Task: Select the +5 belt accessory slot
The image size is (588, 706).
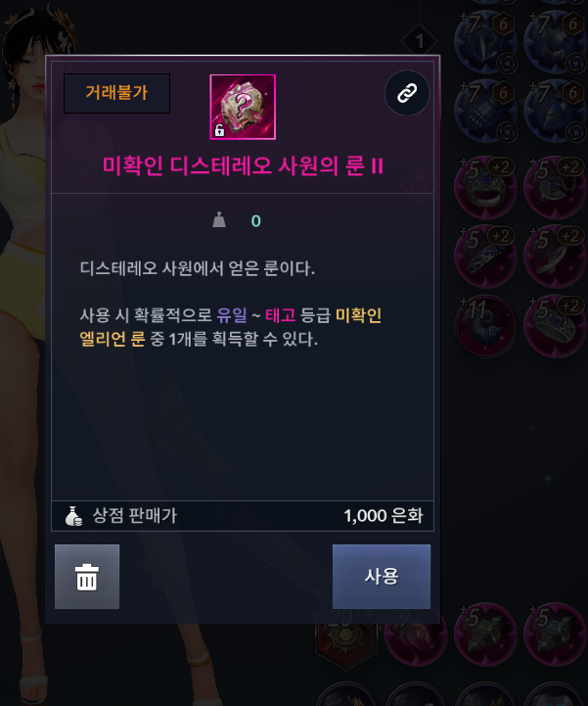Action: click(486, 257)
